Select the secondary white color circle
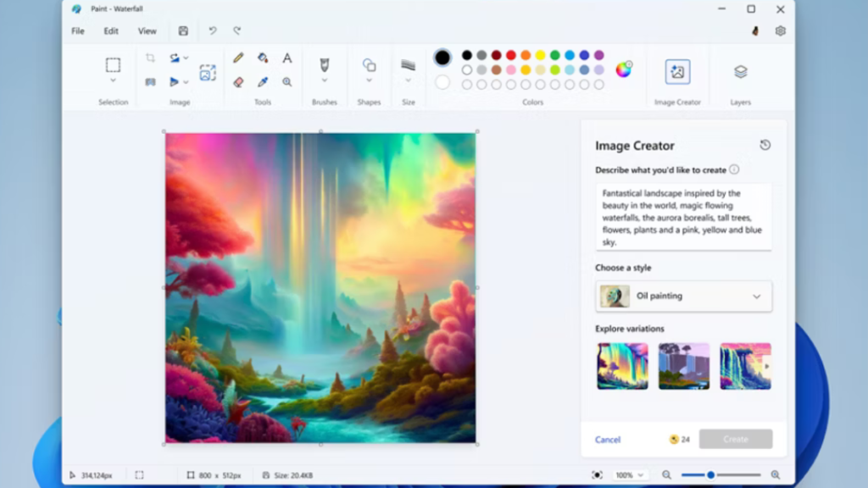The width and height of the screenshot is (868, 488). point(442,83)
